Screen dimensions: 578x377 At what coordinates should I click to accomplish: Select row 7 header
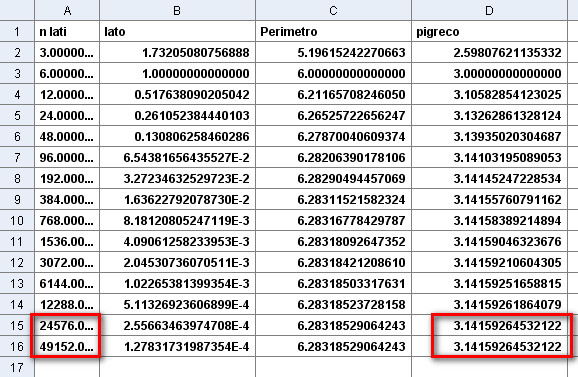[x=17, y=157]
